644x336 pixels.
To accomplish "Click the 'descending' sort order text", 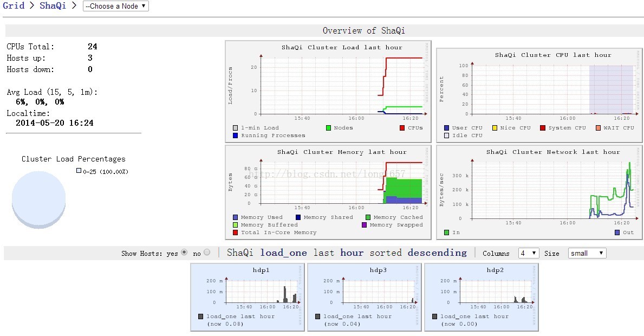I will click(x=438, y=253).
